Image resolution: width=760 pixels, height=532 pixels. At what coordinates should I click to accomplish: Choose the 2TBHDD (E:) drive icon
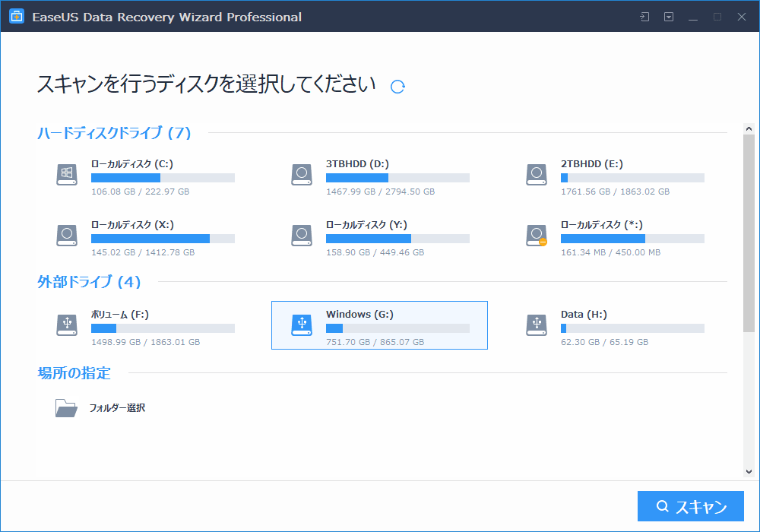pyautogui.click(x=537, y=175)
